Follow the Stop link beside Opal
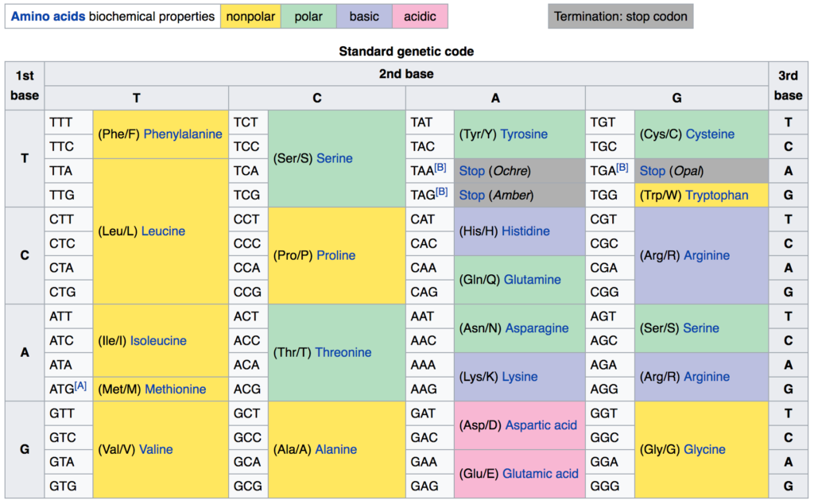This screenshot has width=814, height=504. coord(653,171)
